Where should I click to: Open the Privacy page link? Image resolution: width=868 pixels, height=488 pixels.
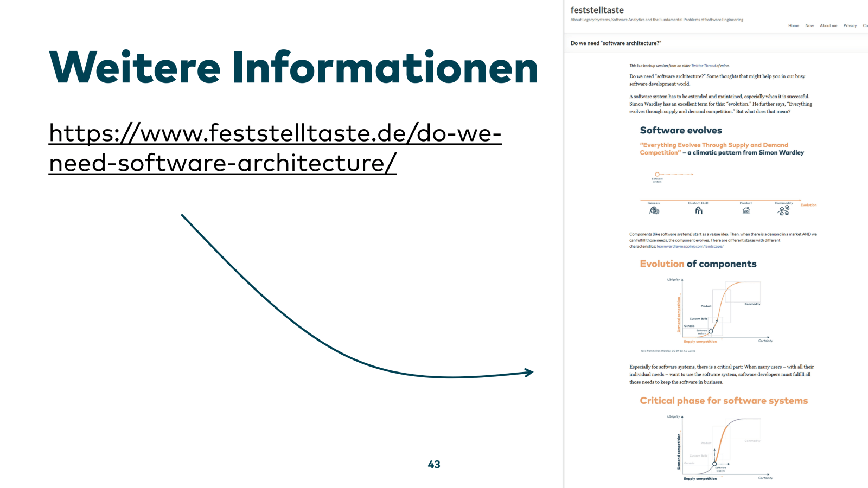pos(850,25)
